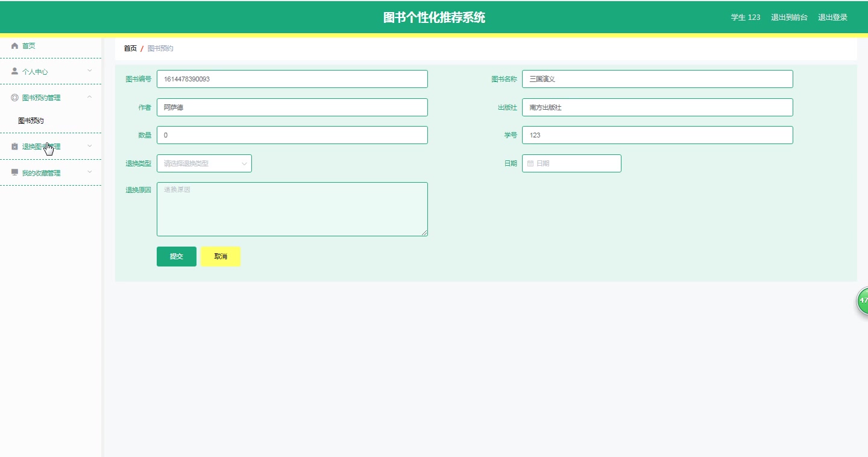Click the calendar icon in 日期 field
Viewport: 868px width, 457px height.
530,163
